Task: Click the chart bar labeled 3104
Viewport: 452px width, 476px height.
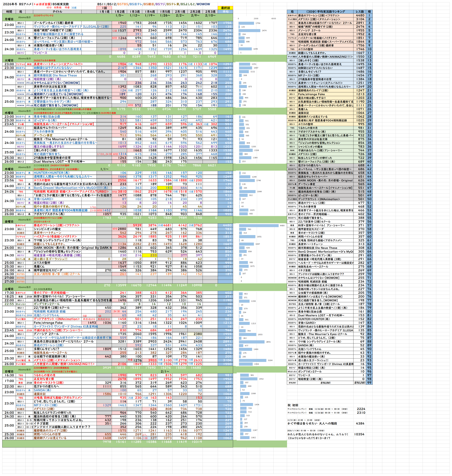Action: [253, 360]
